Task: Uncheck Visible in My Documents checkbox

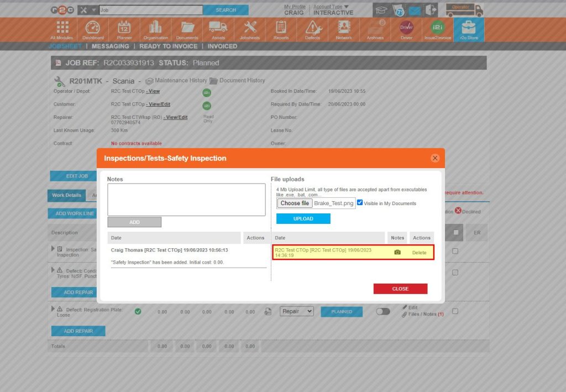Action: coord(360,203)
